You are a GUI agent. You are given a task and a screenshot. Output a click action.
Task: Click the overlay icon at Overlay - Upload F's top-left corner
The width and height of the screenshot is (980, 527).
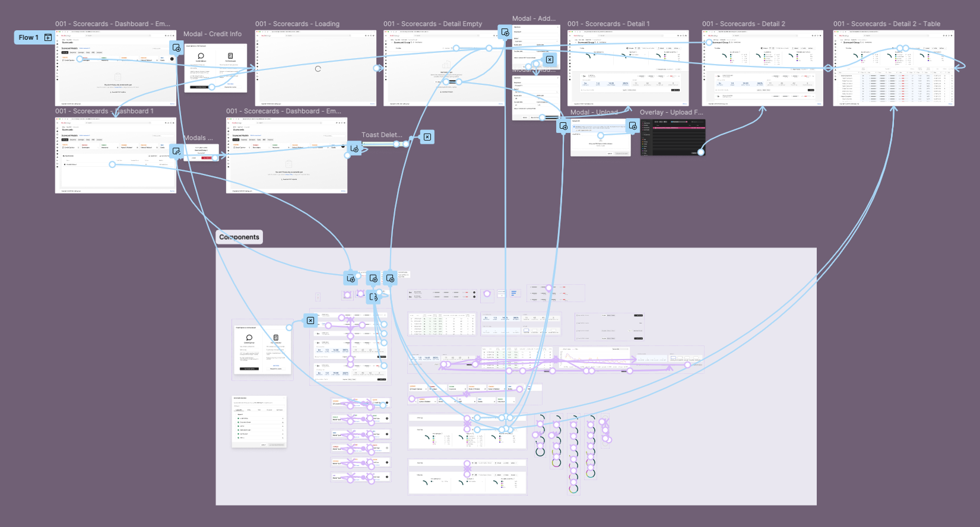(x=633, y=126)
